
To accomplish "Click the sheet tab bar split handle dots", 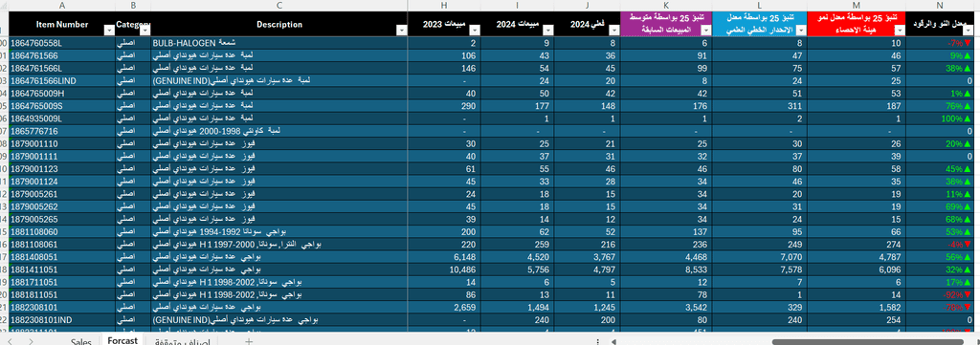I will [598, 341].
